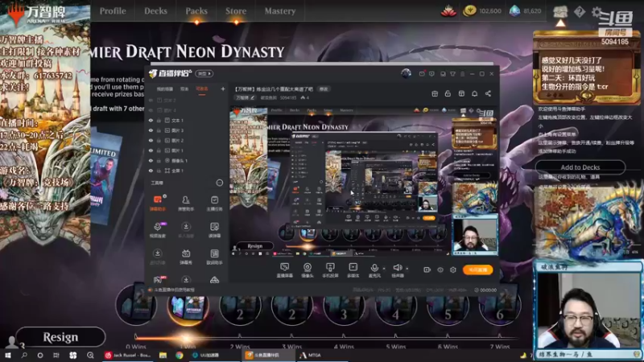Click the Resign button in MTG Arena
Image resolution: width=644 pixels, height=362 pixels.
click(60, 337)
